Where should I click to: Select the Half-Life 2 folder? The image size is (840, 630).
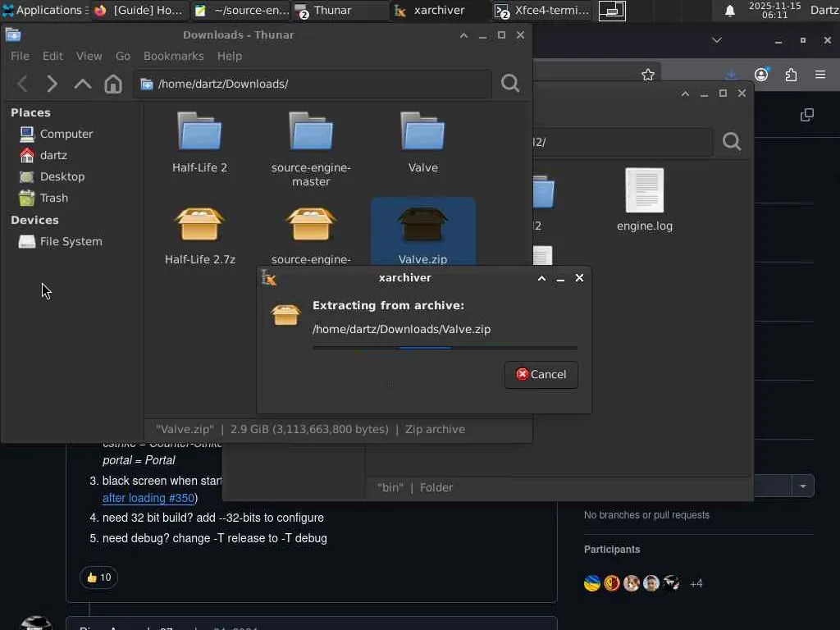[x=200, y=143]
